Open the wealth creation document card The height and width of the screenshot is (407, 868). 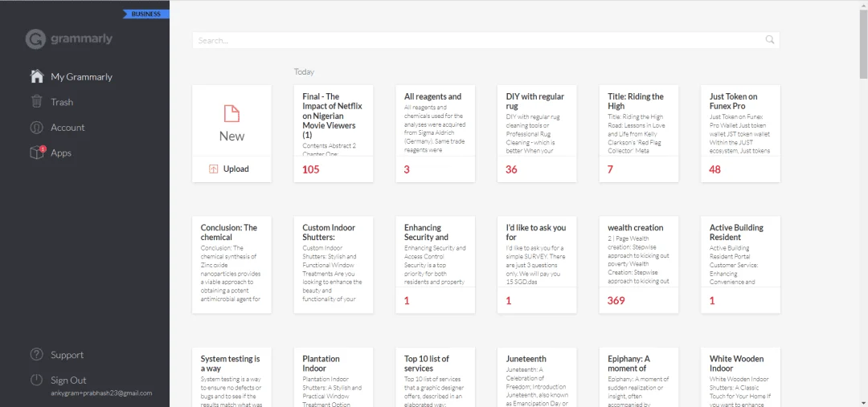639,264
